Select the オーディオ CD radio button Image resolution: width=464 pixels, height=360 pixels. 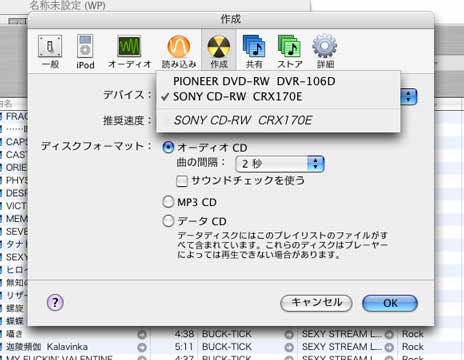point(168,147)
